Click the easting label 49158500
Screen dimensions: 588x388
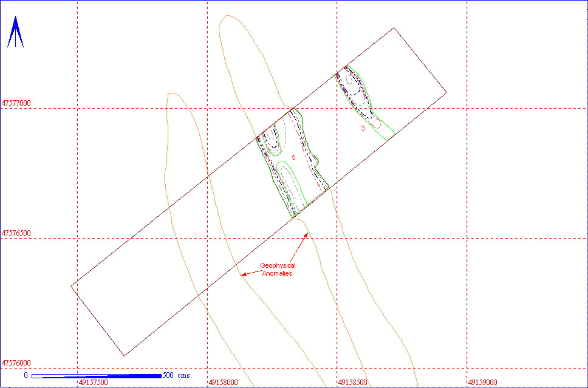(354, 383)
